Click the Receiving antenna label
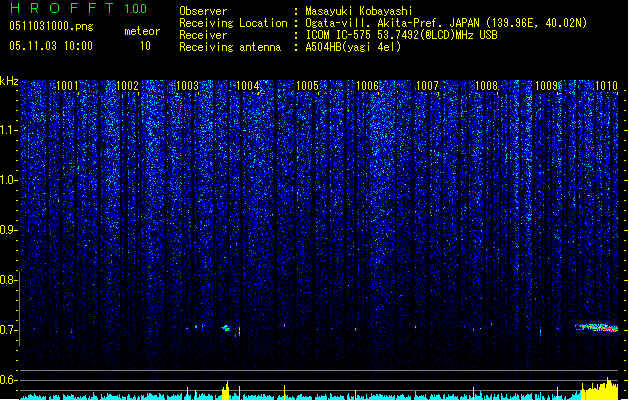 [x=230, y=47]
